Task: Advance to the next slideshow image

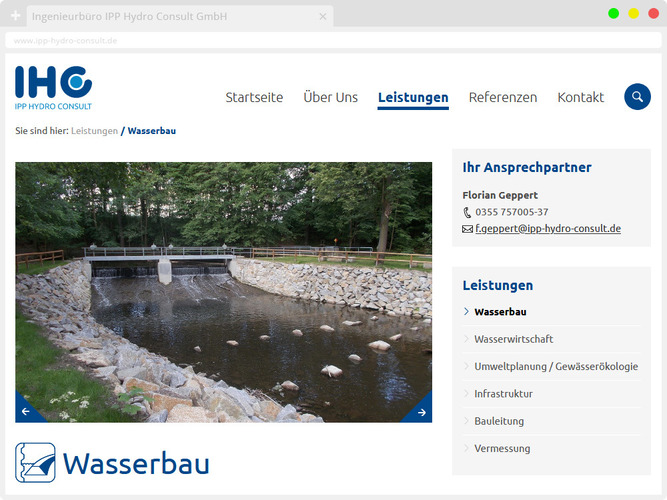Action: pyautogui.click(x=422, y=411)
